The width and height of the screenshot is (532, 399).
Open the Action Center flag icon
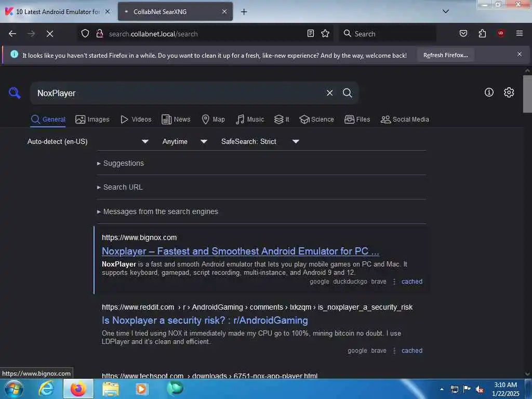point(467,389)
